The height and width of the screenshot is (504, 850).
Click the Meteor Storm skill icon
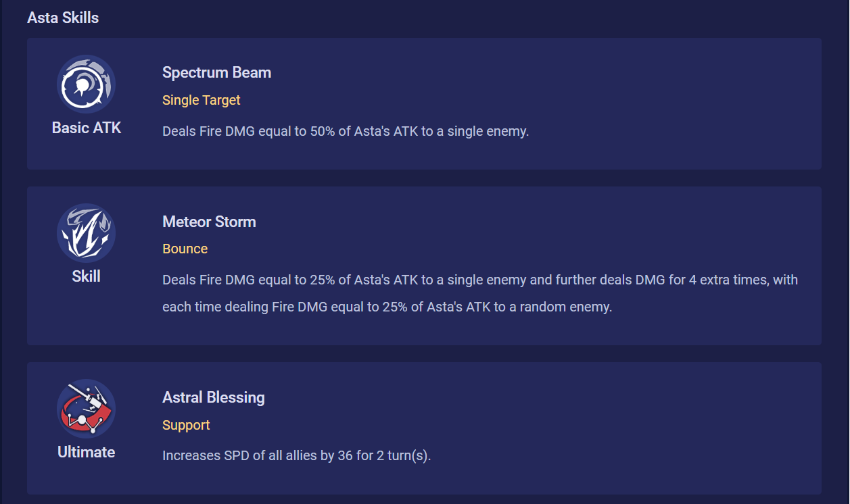point(86,233)
